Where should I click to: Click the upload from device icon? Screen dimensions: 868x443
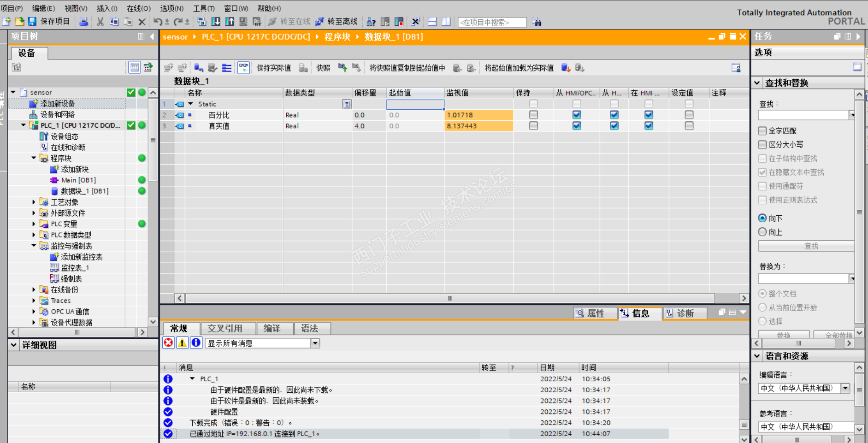(x=229, y=22)
